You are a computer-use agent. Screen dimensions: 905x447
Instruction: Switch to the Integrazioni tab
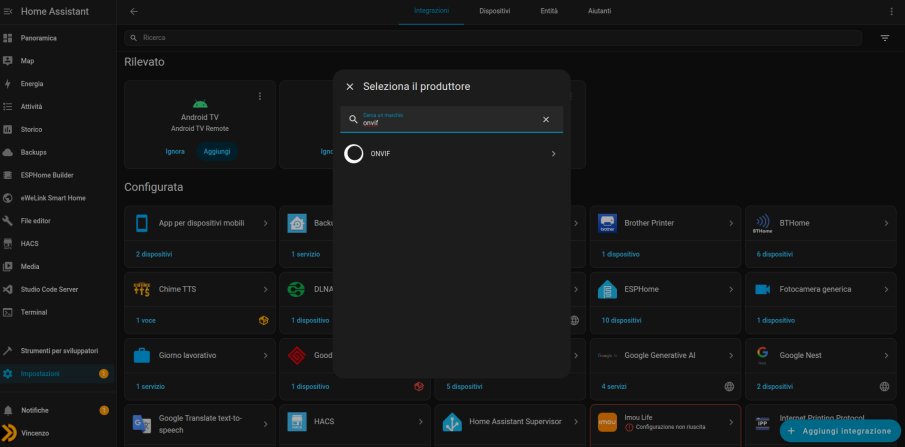point(431,11)
